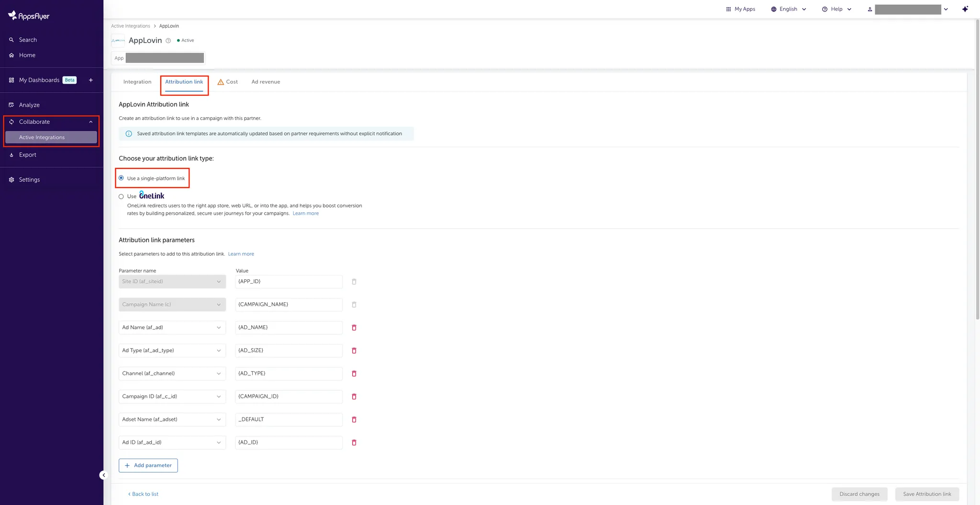Click the {AD_ID} value field
The image size is (980, 505).
point(289,442)
